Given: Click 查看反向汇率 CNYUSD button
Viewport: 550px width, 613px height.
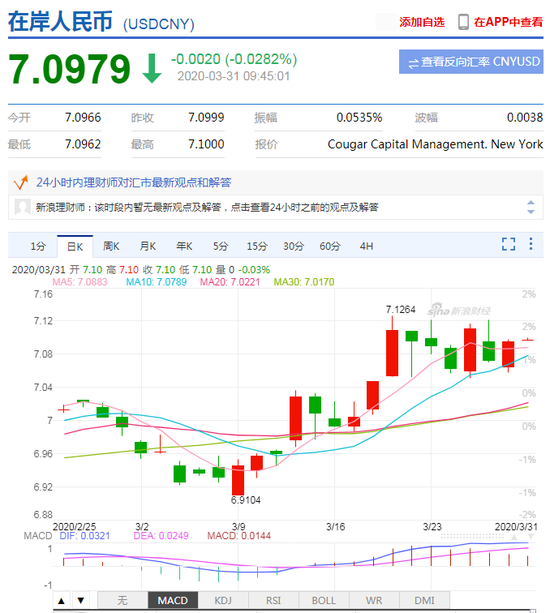Looking at the screenshot, I should 471,61.
